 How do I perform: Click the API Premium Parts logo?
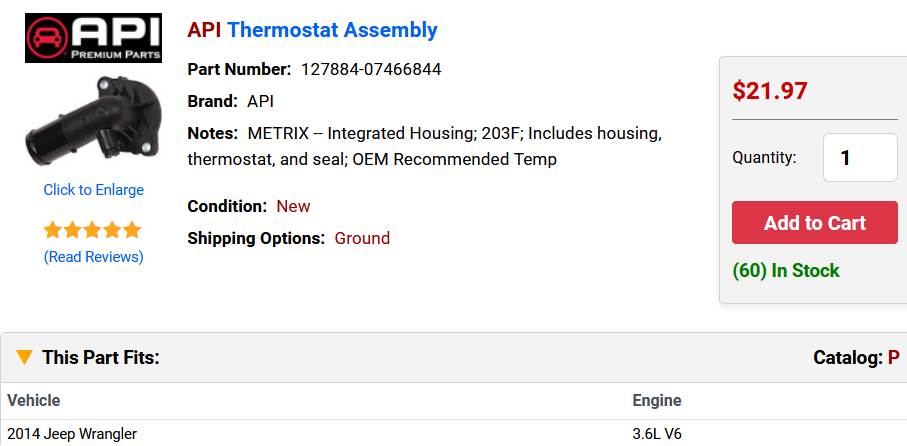93,38
